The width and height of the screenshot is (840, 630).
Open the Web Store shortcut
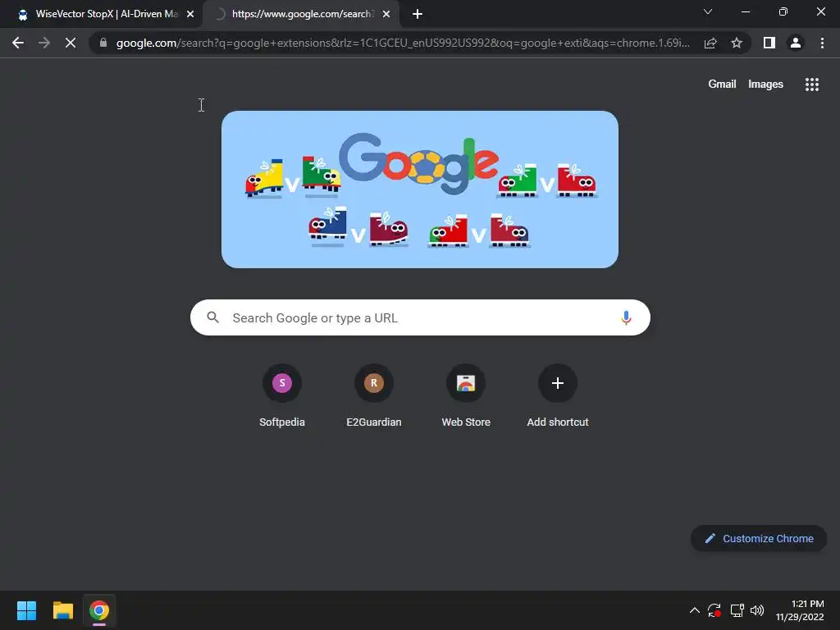tap(466, 396)
